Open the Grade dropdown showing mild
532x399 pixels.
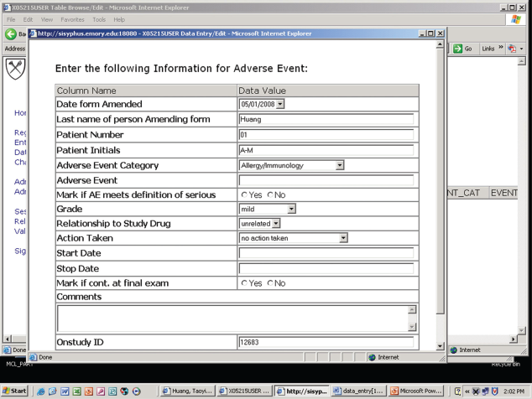click(291, 210)
